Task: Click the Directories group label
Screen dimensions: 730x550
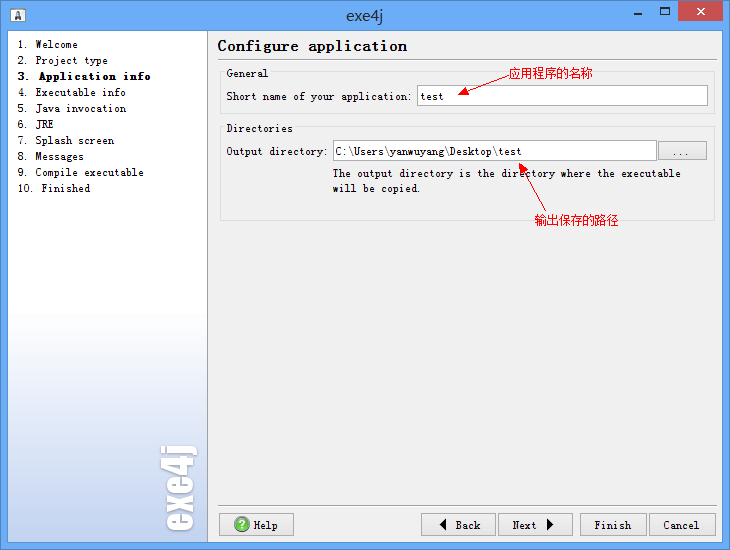Action: point(259,129)
